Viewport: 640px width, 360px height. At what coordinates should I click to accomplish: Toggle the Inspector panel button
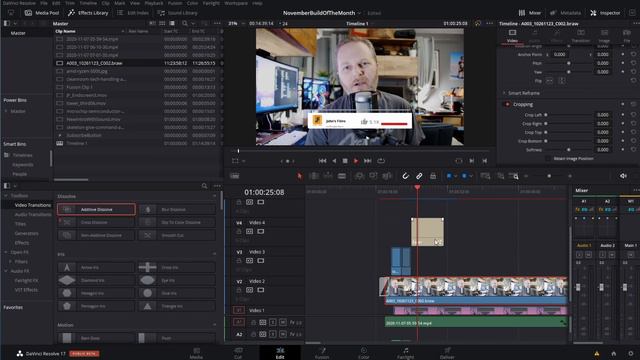[x=605, y=13]
